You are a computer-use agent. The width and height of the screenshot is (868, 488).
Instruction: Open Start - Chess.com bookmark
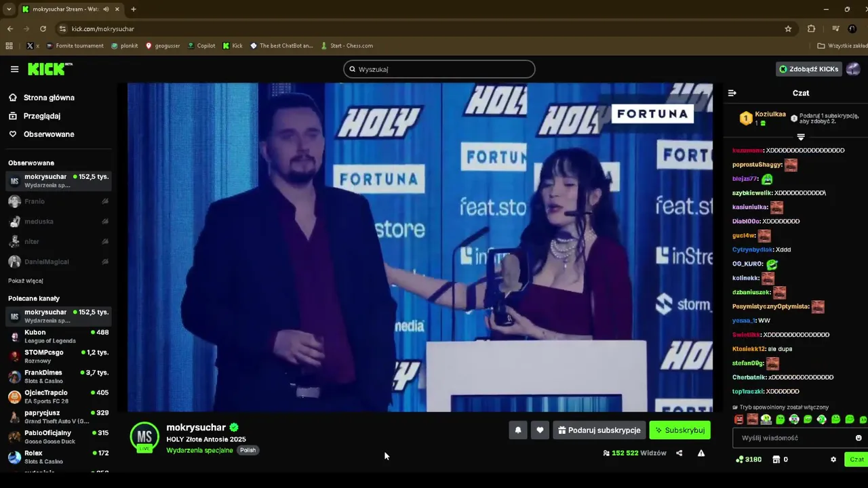click(347, 45)
